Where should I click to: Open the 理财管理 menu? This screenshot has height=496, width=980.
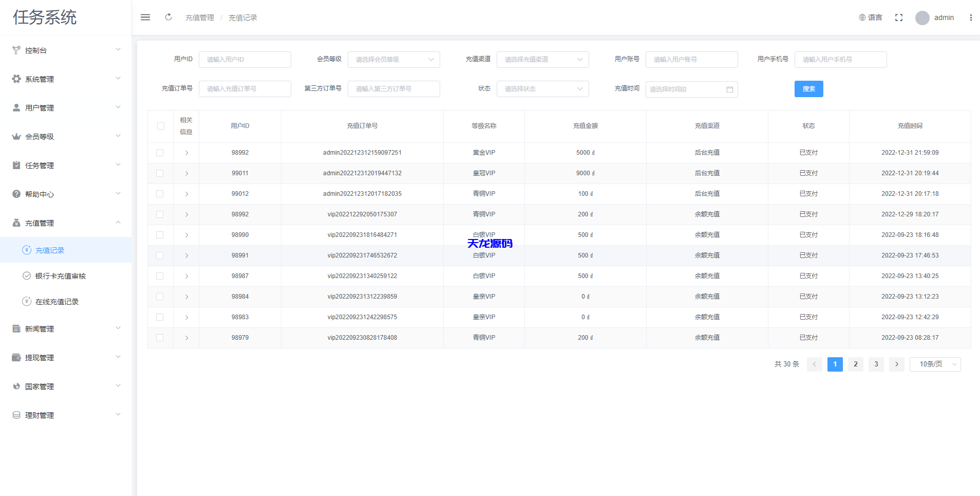pos(66,415)
